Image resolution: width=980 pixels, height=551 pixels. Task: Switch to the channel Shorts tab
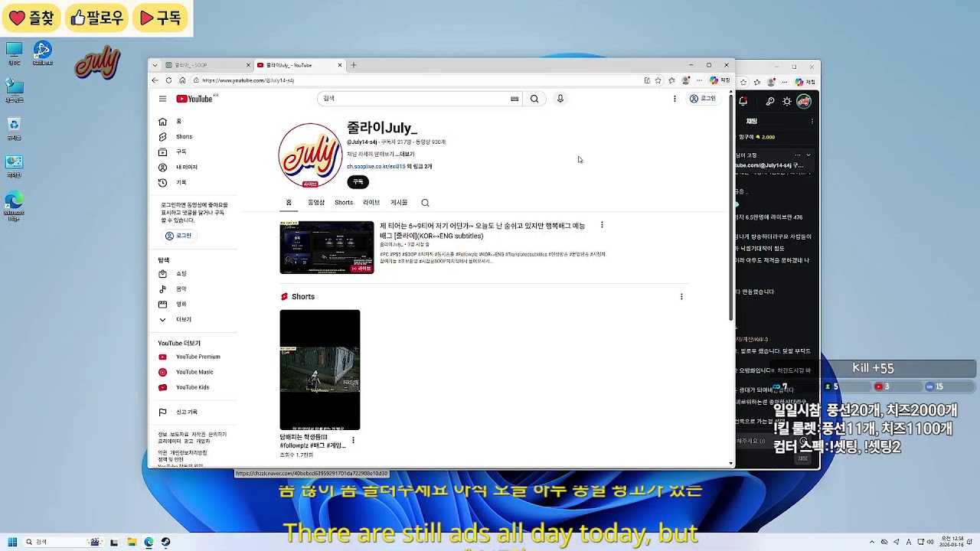(x=344, y=203)
